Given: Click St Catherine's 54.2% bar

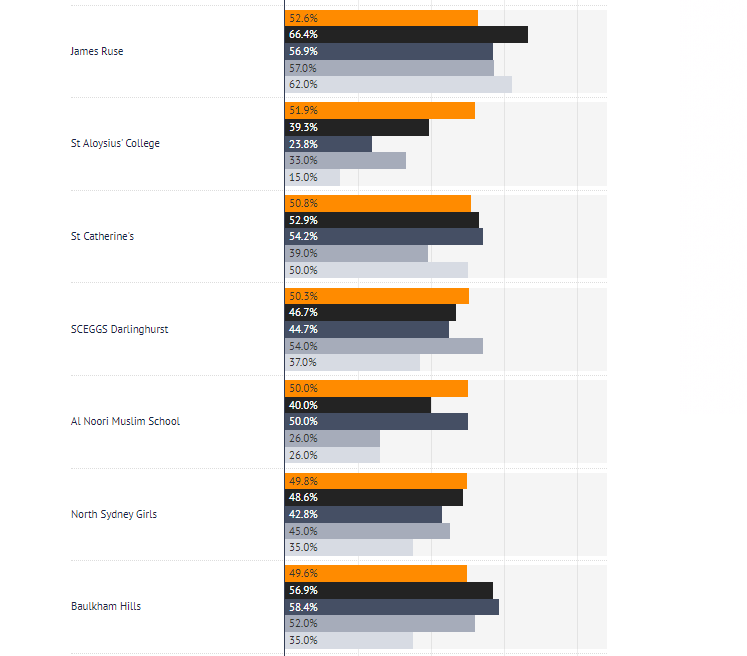Looking at the screenshot, I should 384,236.
